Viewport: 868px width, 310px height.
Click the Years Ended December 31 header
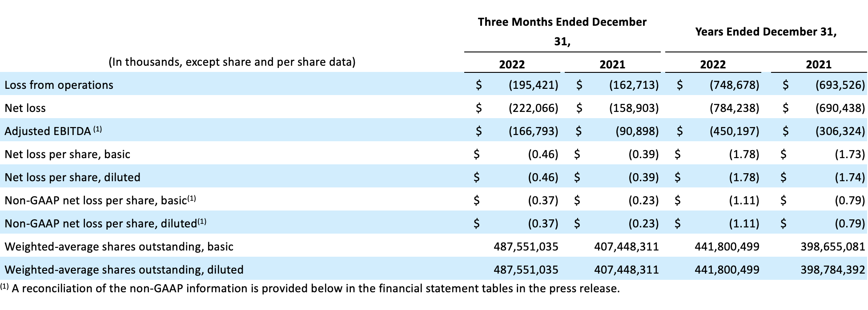click(x=766, y=32)
